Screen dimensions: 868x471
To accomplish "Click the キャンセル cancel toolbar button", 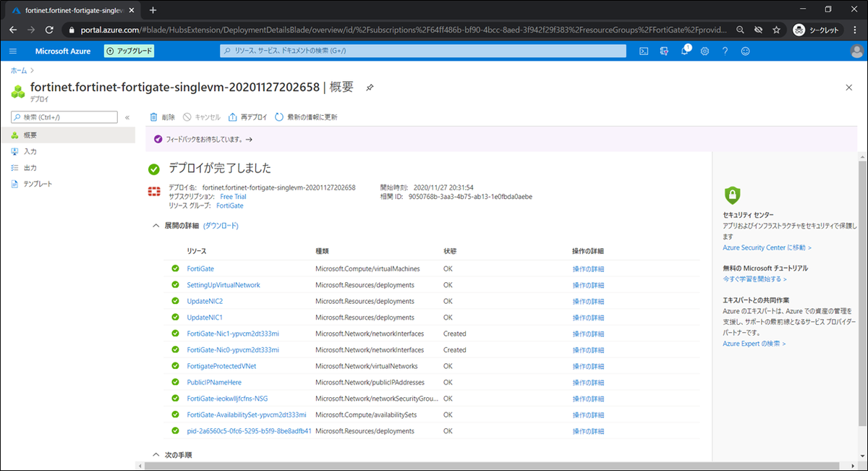I will 202,117.
